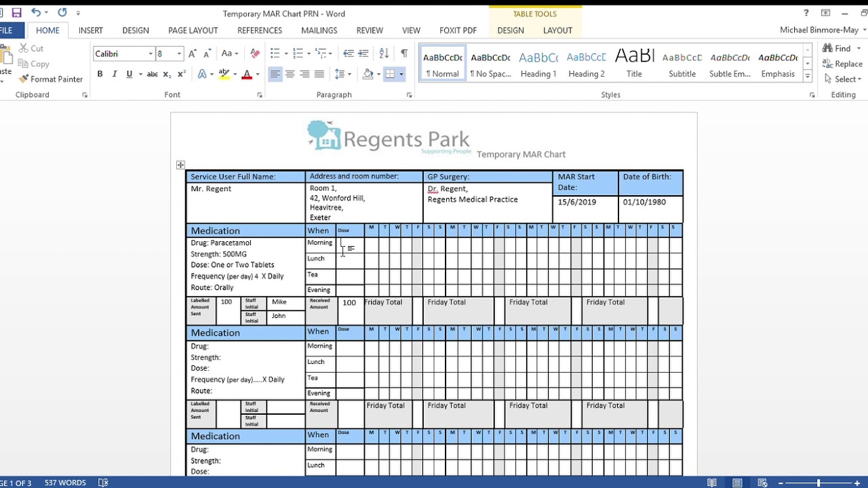The width and height of the screenshot is (868, 488).
Task: Open the Styles pane launcher
Action: click(812, 96)
